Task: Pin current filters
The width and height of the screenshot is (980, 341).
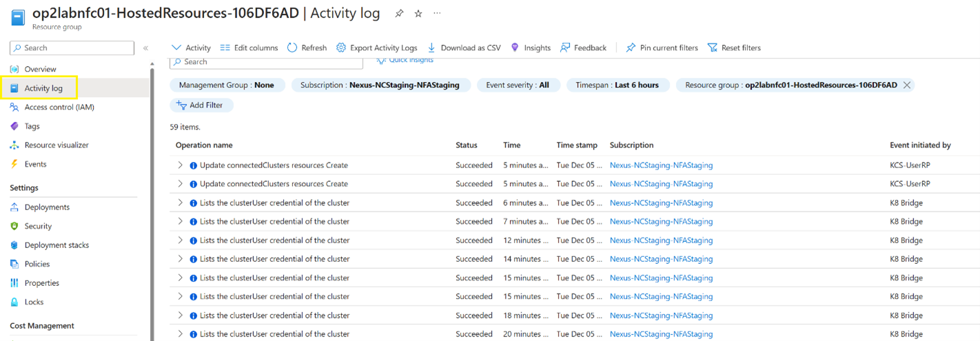Action: click(x=662, y=48)
